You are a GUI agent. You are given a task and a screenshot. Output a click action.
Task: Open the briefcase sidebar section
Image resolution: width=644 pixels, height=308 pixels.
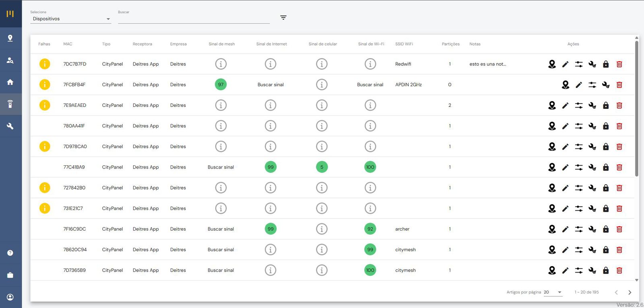(x=10, y=275)
